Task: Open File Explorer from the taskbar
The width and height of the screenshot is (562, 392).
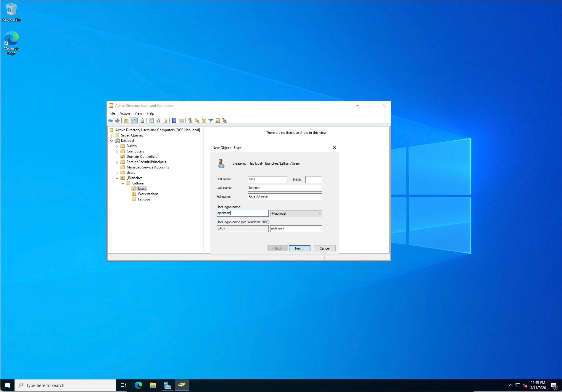Action: [x=153, y=385]
